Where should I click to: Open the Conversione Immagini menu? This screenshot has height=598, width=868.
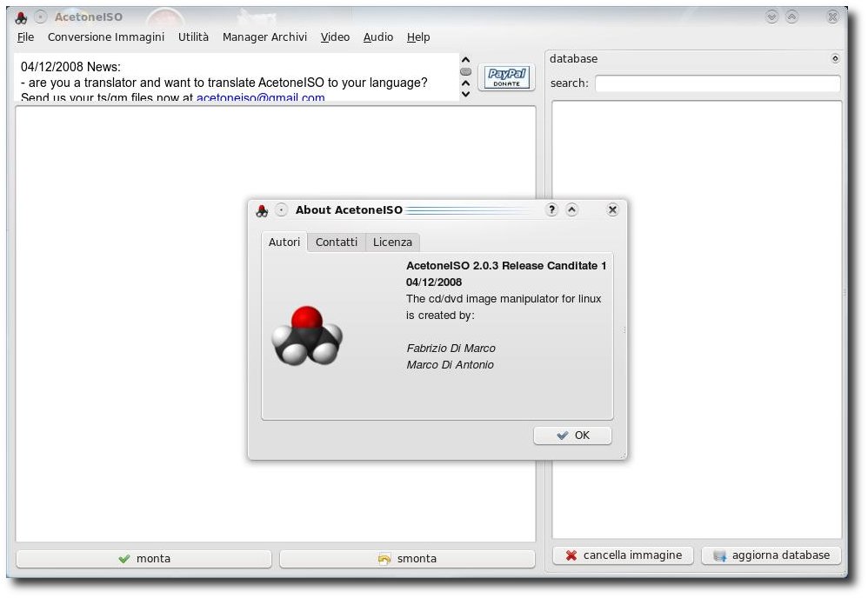coord(106,37)
